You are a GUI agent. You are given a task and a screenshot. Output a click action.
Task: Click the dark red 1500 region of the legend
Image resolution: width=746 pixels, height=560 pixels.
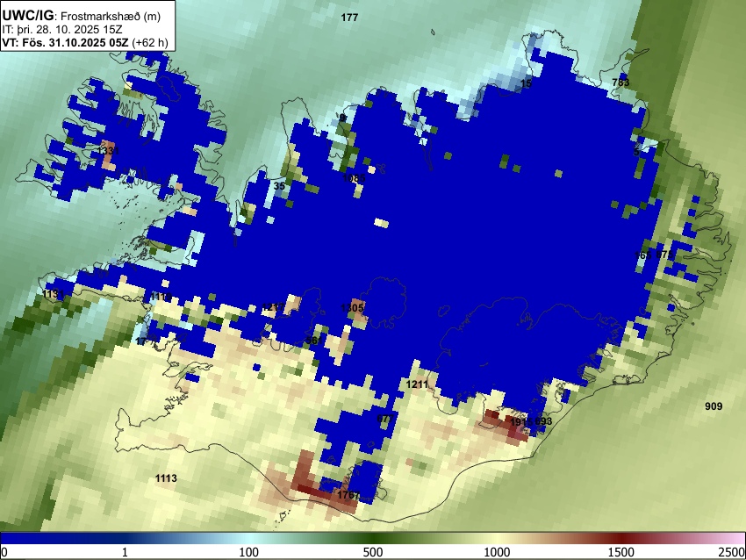(x=621, y=538)
